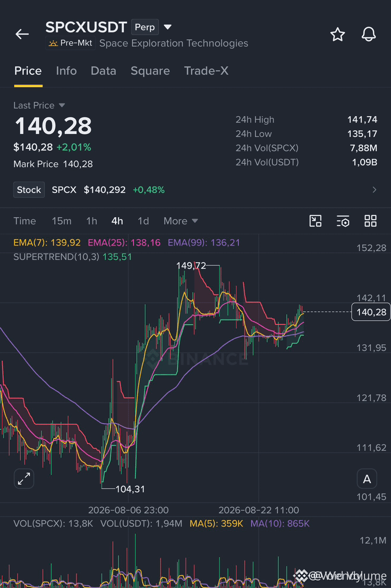
Task: Tap the 149,72 high marker on chart
Action: coord(191,265)
